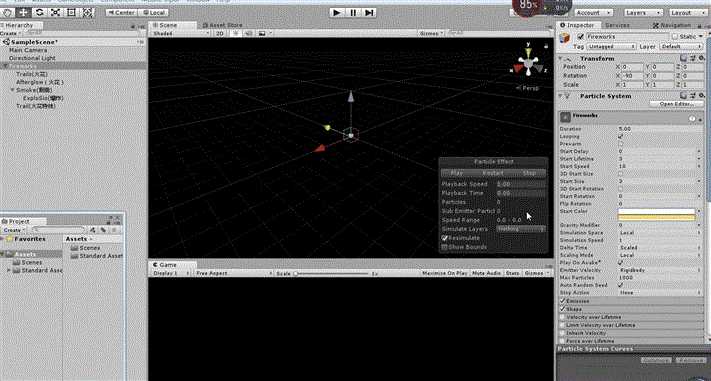This screenshot has height=381, width=711.
Task: Open the Stop Action dropdown
Action: 660,293
